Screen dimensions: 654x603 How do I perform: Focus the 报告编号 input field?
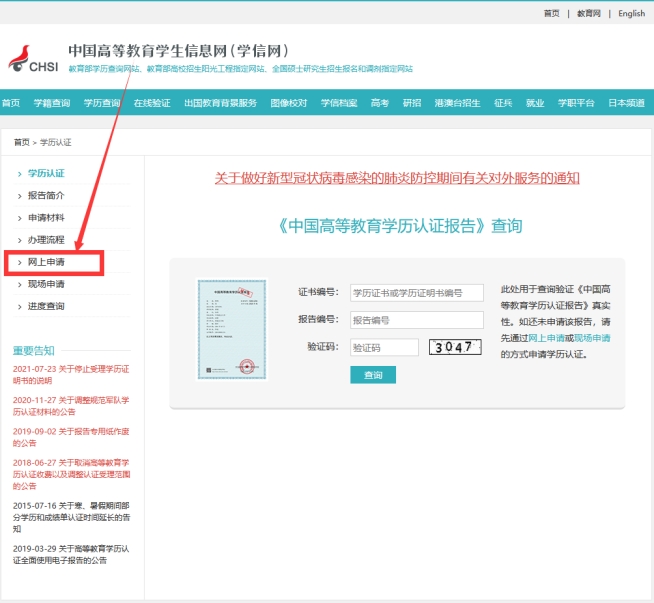coord(417,320)
